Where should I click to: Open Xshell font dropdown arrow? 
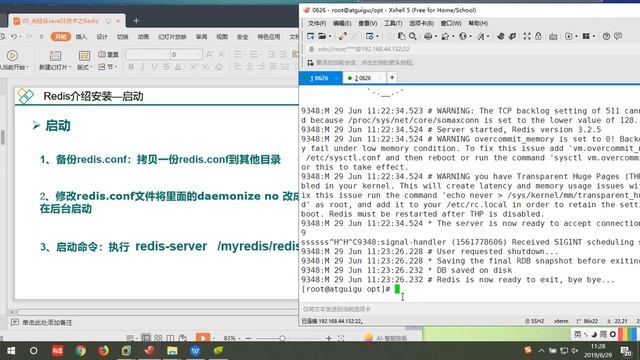coord(488,37)
